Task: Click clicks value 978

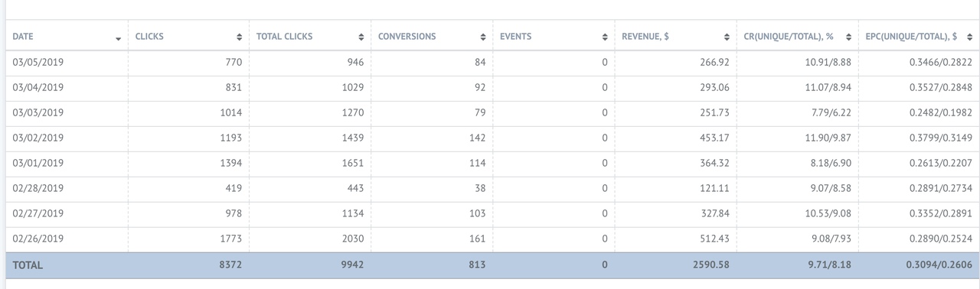Action: (234, 213)
